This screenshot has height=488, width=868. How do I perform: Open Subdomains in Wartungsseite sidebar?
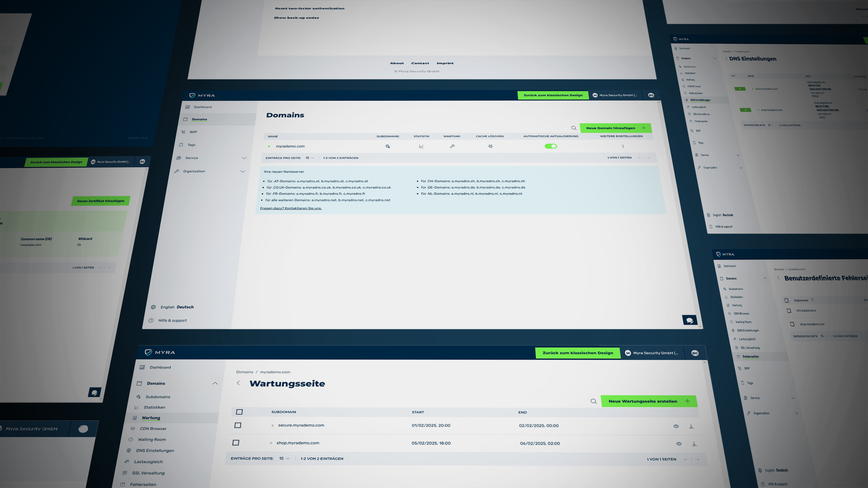coord(157,397)
